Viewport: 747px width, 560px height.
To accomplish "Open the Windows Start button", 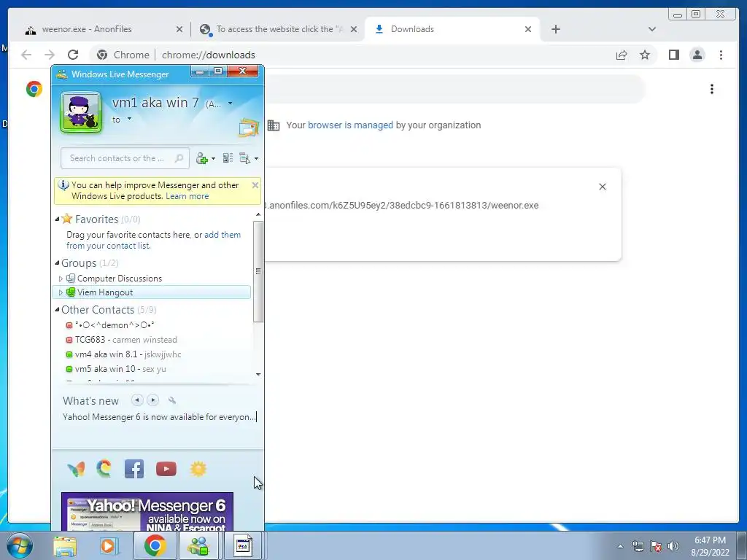I will click(x=19, y=545).
